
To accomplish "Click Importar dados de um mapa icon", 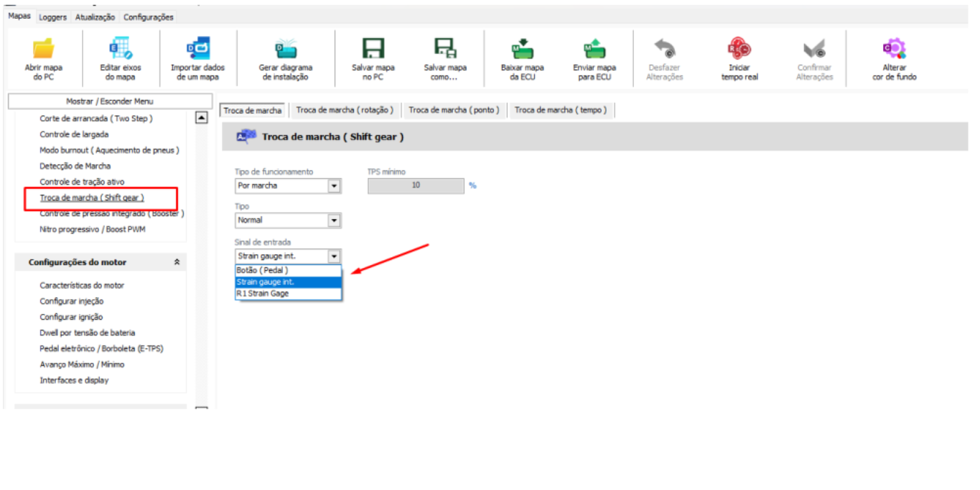I will 197,49.
